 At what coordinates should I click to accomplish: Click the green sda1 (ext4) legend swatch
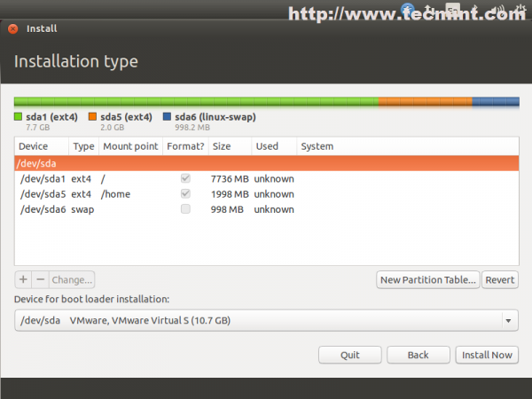(18, 117)
